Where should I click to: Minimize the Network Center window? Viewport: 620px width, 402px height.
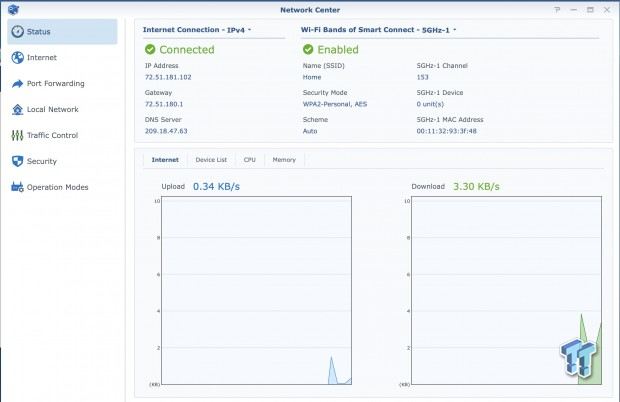574,9
